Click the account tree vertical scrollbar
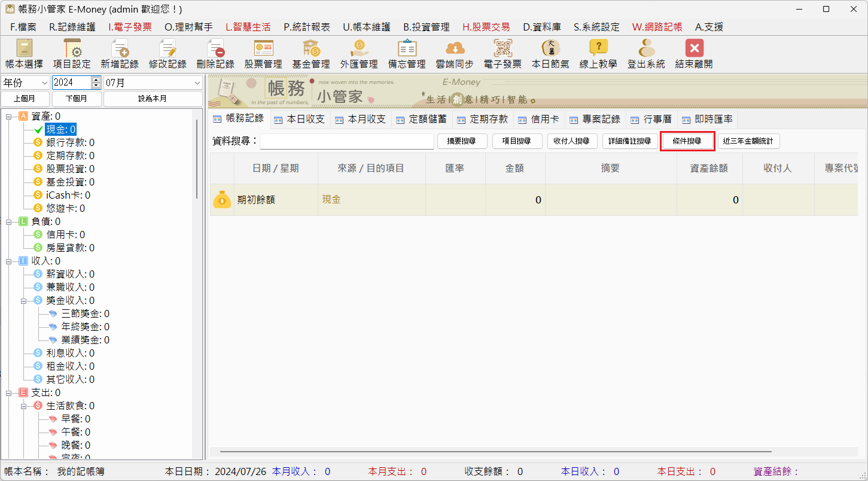The image size is (868, 481). pos(197,159)
